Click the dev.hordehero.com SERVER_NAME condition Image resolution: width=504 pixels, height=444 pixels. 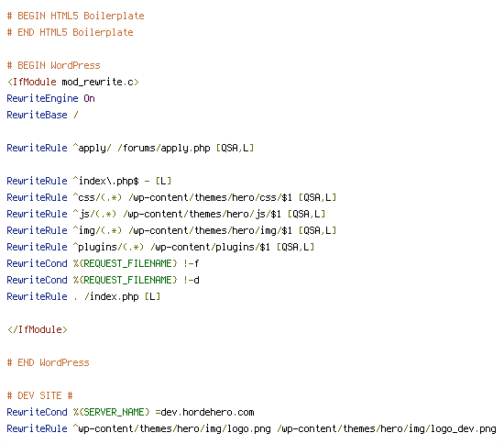(130, 412)
